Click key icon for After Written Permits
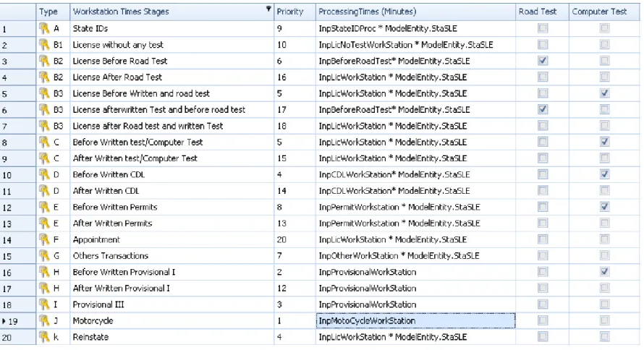644x350 pixels. click(x=44, y=223)
